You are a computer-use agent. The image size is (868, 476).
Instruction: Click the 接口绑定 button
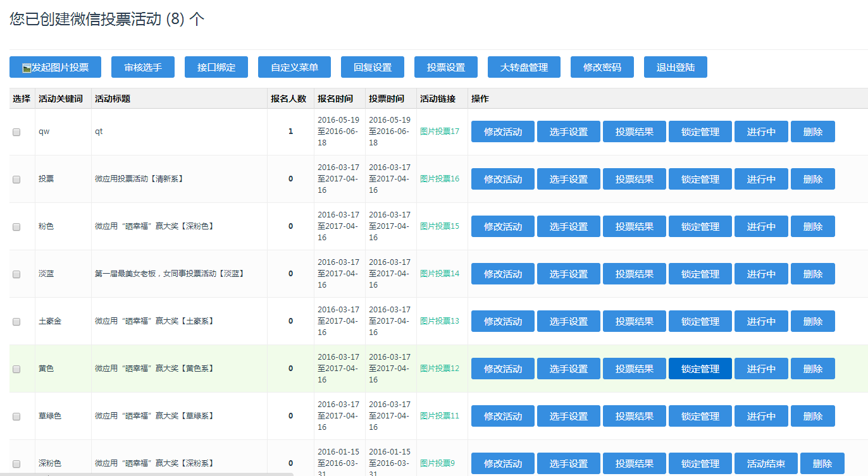tap(216, 66)
